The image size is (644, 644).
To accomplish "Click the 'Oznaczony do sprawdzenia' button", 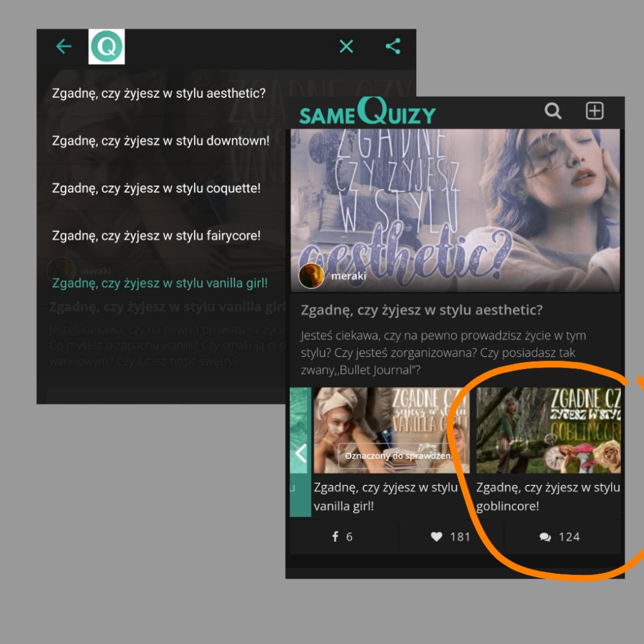I will (398, 456).
